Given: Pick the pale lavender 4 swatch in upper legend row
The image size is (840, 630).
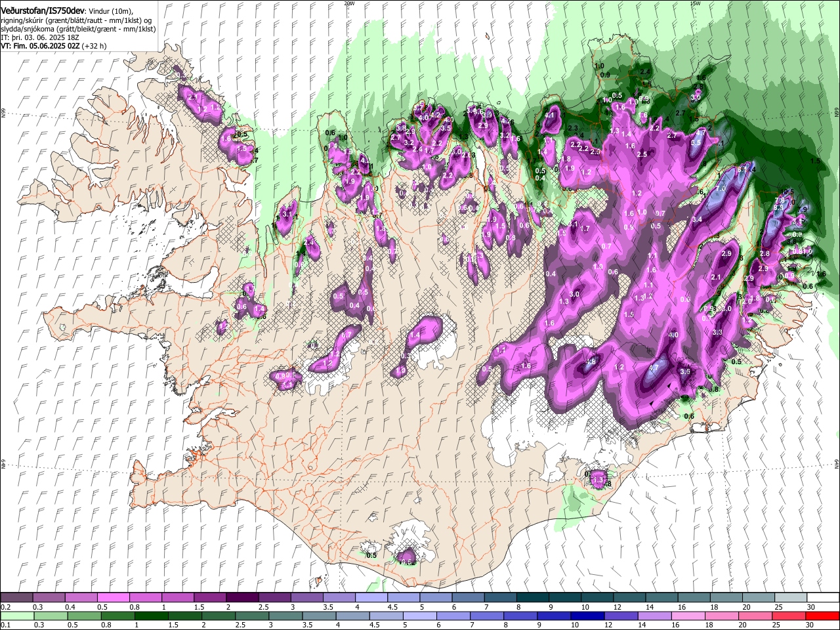Looking at the screenshot, I should click(x=371, y=598).
